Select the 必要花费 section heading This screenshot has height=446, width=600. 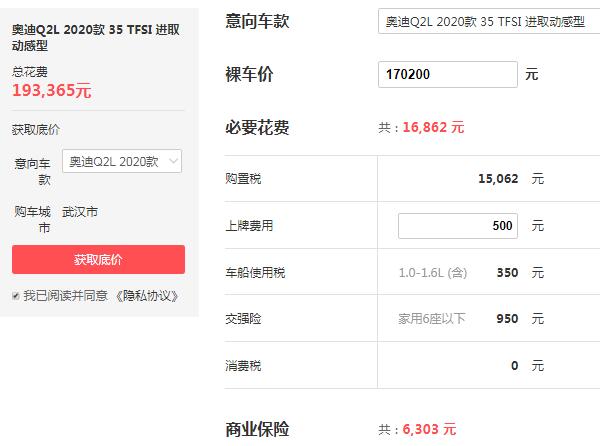[258, 128]
